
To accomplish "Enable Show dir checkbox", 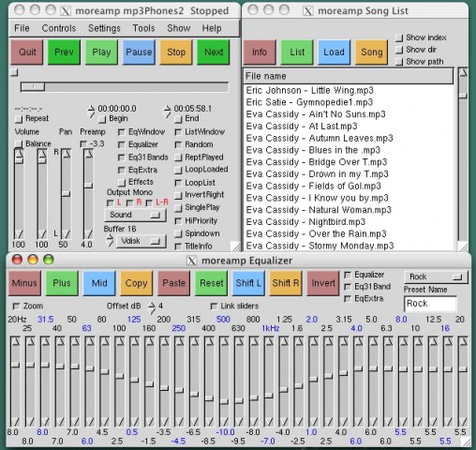I will [399, 50].
